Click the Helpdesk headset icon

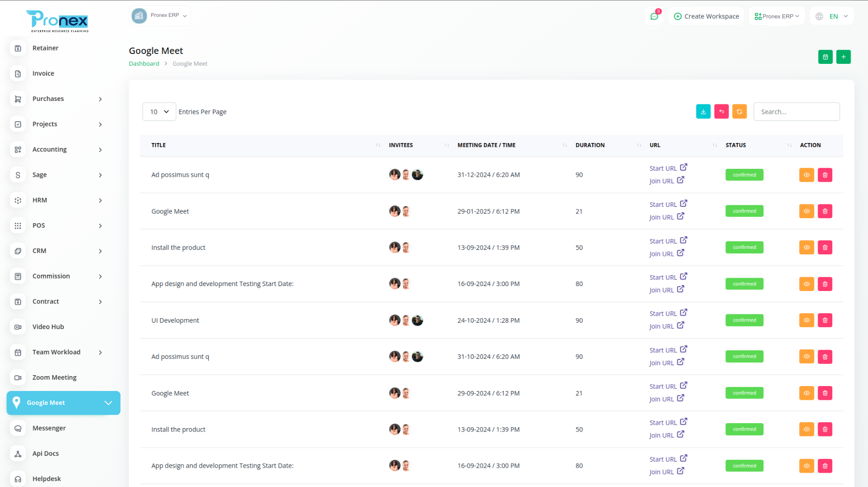point(18,479)
